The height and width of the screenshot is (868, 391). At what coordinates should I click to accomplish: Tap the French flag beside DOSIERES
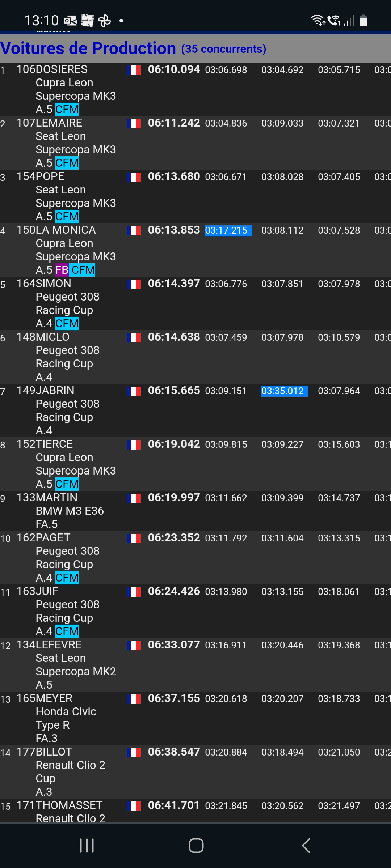click(x=134, y=70)
